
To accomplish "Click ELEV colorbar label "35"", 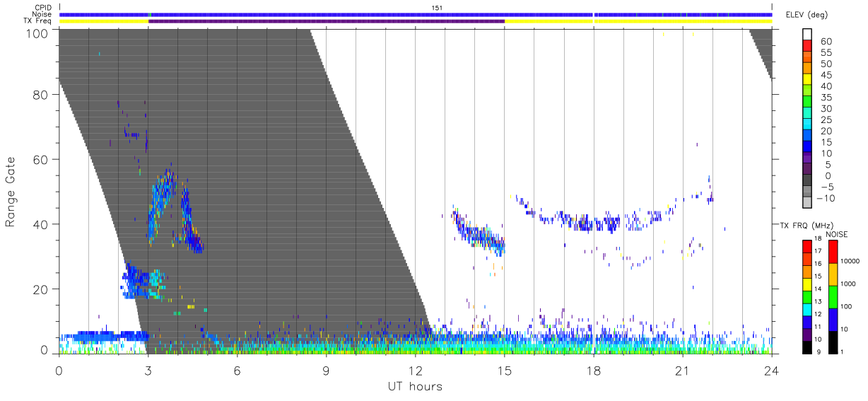I will tap(826, 98).
